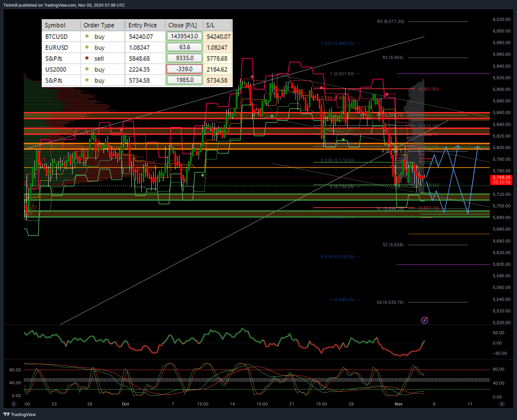The height and width of the screenshot is (420, 517).
Task: Click the Order Type column header
Action: [103, 25]
